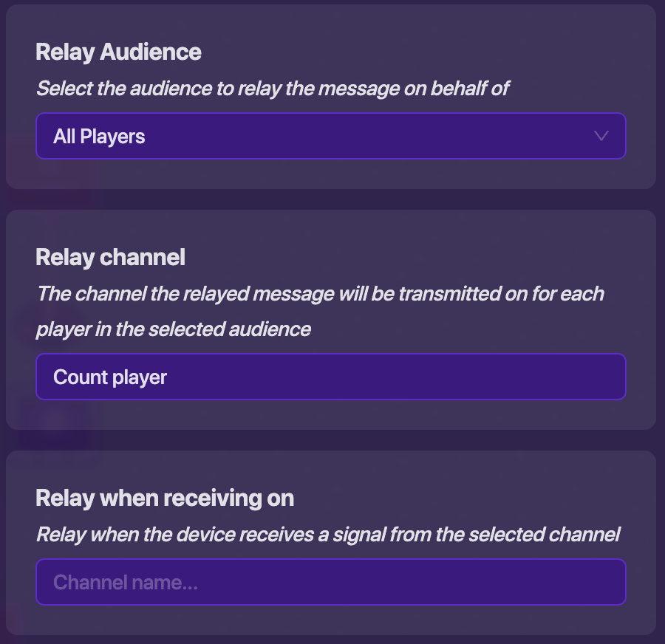Click the Count player text
Screen dimensions: 665x644
pyautogui.click(x=110, y=377)
